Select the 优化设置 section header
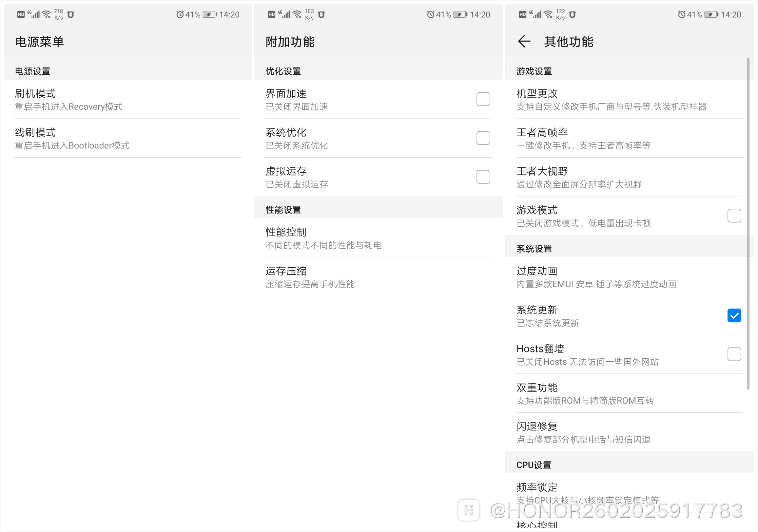Image resolution: width=758 pixels, height=532 pixels. pos(283,71)
